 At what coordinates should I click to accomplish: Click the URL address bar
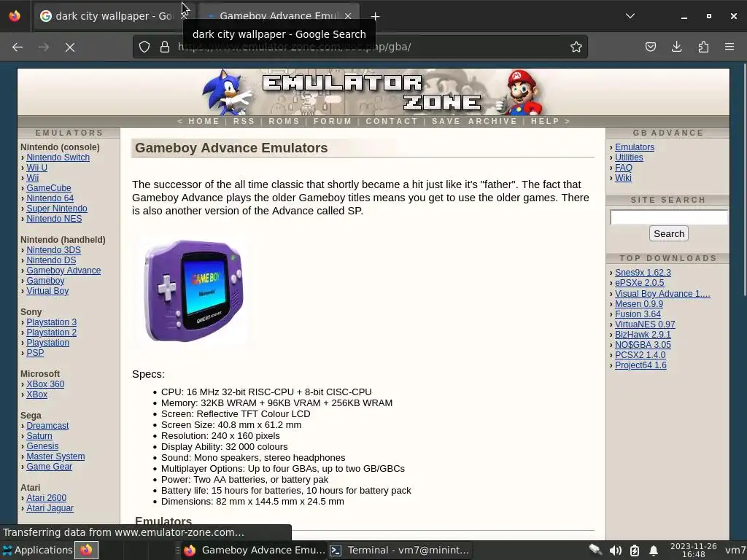pos(360,47)
